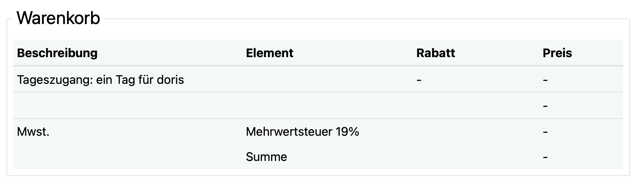Click the empty Beschreibung cell in second row

[x=128, y=106]
